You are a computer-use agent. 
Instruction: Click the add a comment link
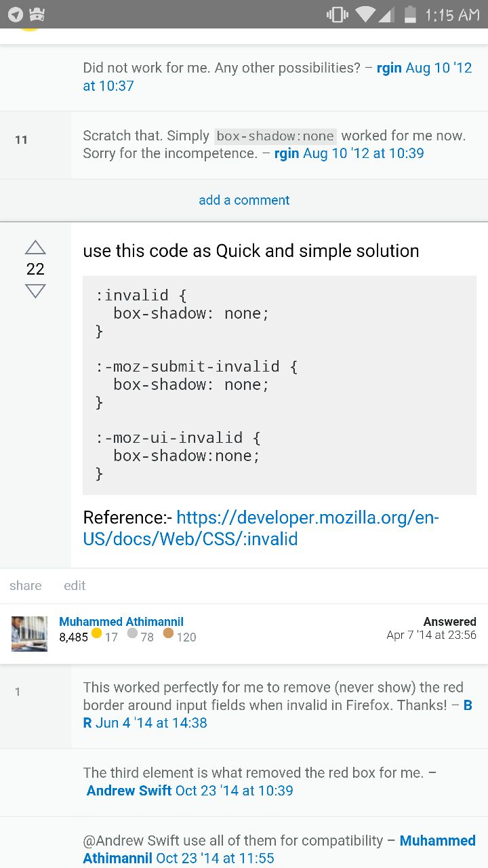tap(244, 200)
